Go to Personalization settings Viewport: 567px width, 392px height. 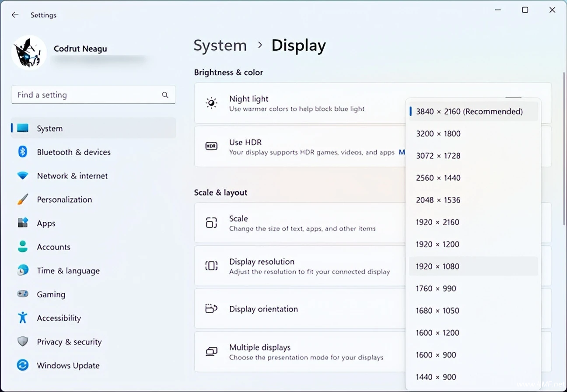(x=64, y=199)
